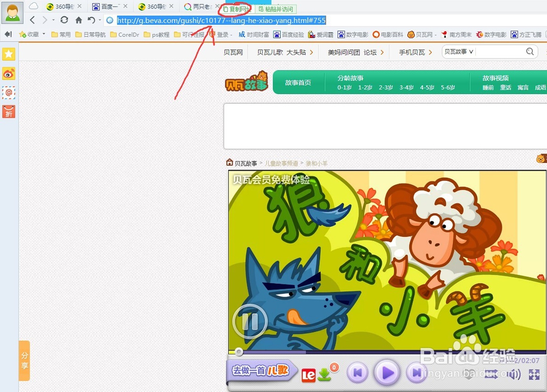Click the address bar URL field
Image resolution: width=547 pixels, height=392 pixels.
click(324, 21)
